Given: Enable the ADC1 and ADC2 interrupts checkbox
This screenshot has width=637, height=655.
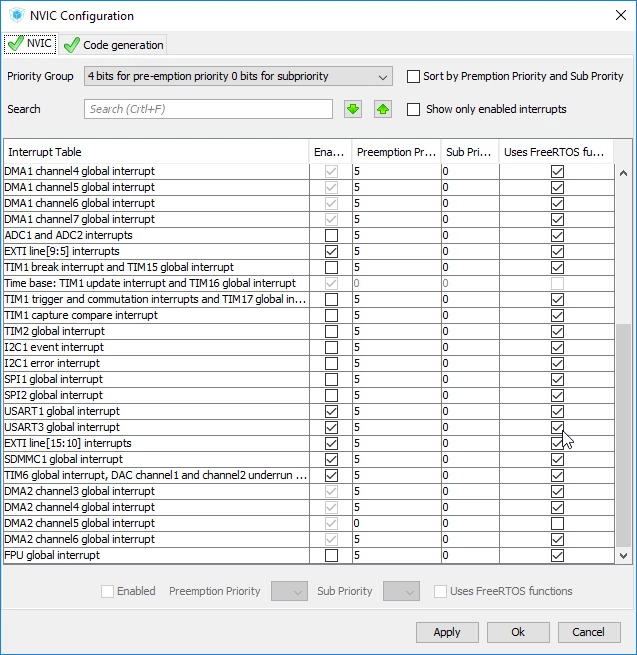Looking at the screenshot, I should coord(331,235).
